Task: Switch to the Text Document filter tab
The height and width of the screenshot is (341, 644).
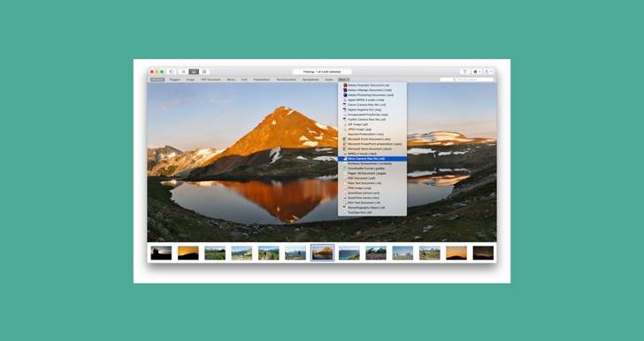Action: (x=287, y=80)
